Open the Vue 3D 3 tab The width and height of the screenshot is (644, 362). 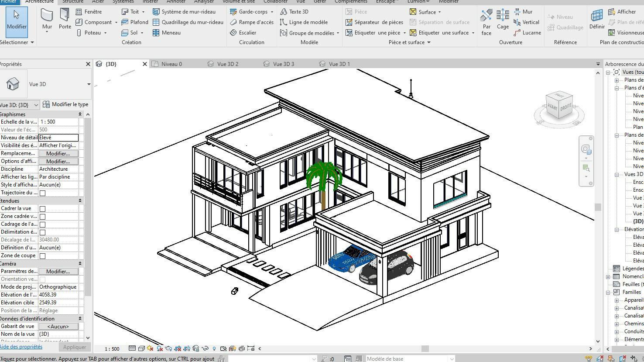click(284, 64)
